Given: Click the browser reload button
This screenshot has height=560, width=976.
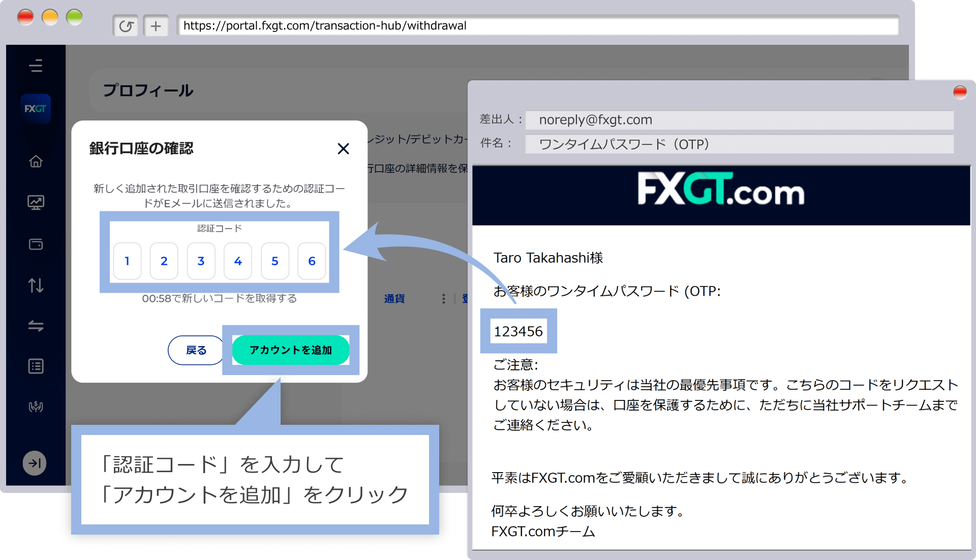Looking at the screenshot, I should (x=126, y=26).
